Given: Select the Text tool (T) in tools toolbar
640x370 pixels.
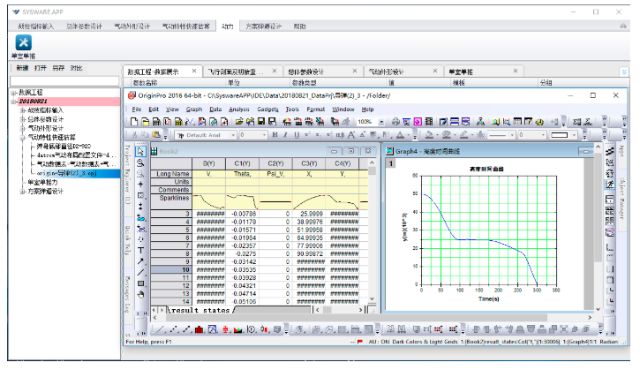Looking at the screenshot, I should (141, 250).
